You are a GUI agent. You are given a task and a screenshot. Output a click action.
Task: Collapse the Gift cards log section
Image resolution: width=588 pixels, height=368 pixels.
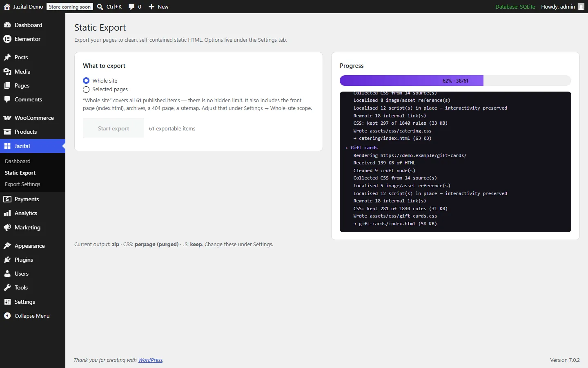pyautogui.click(x=347, y=148)
